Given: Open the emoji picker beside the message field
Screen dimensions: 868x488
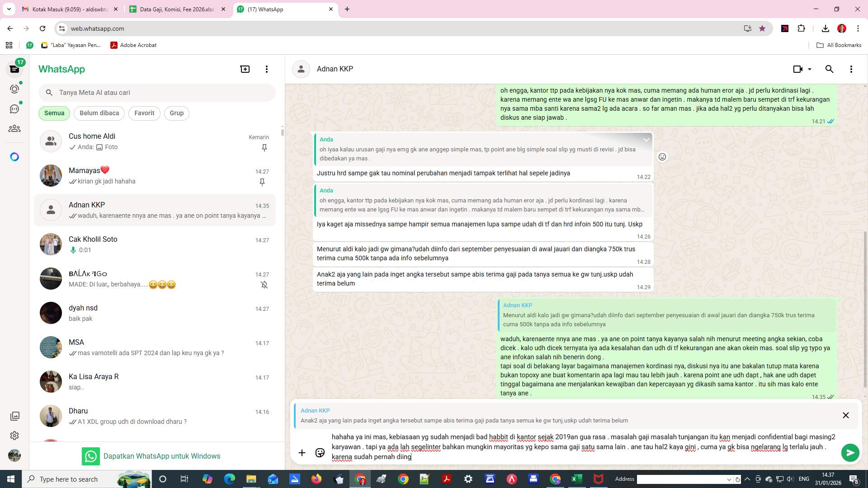Looking at the screenshot, I should pyautogui.click(x=320, y=452).
